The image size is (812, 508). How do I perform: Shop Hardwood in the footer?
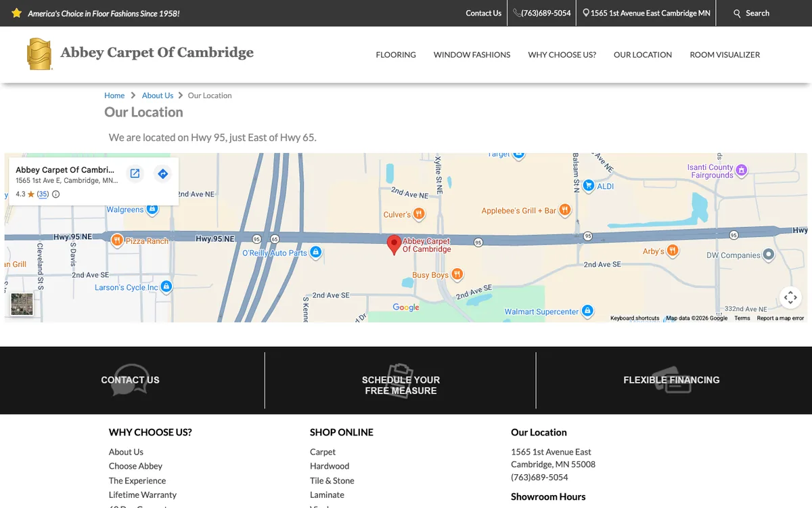330,466
